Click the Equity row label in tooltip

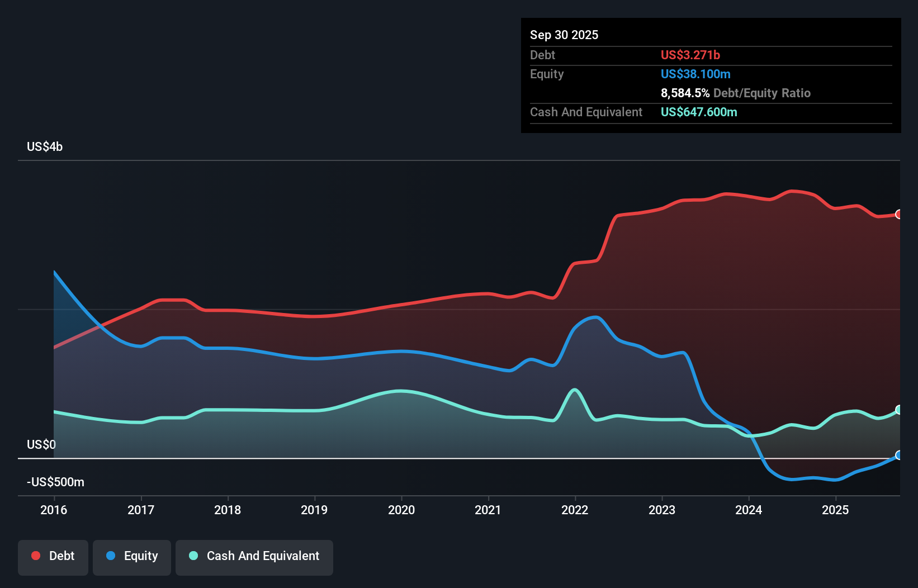click(x=547, y=74)
